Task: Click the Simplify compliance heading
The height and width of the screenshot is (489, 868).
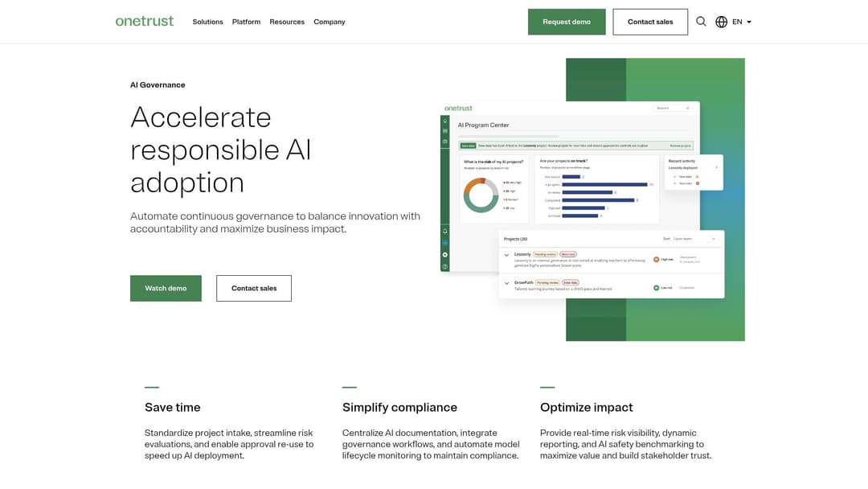Action: click(399, 407)
